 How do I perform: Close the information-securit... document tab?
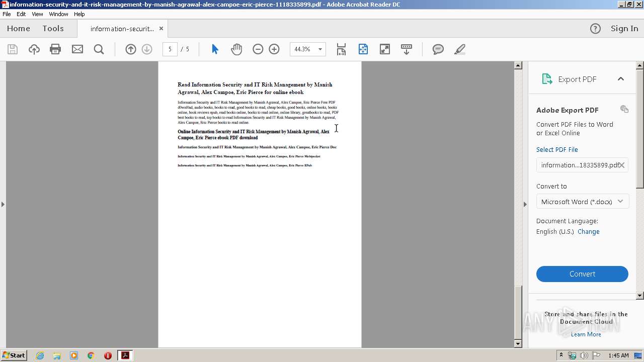161,29
